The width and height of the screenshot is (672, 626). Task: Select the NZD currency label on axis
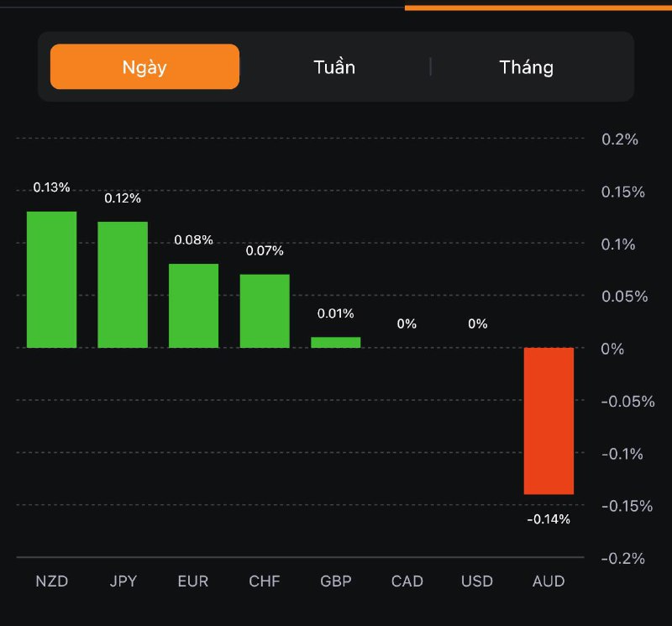(x=51, y=581)
